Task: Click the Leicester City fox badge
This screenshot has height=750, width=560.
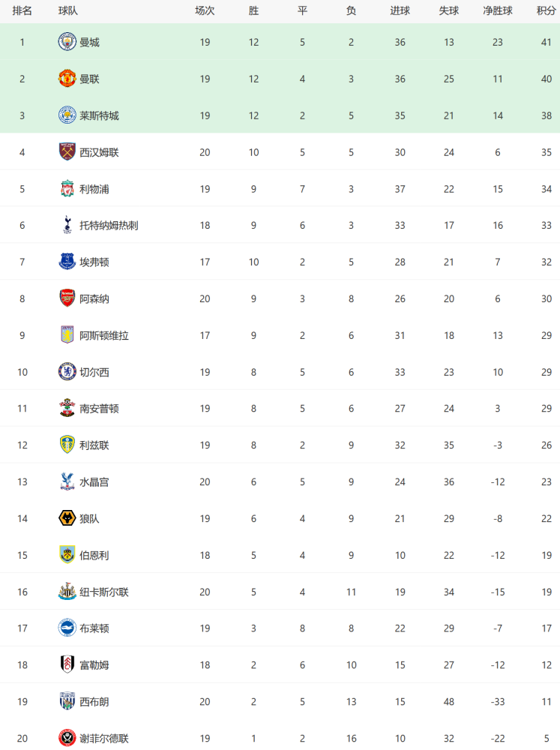Action: (67, 115)
